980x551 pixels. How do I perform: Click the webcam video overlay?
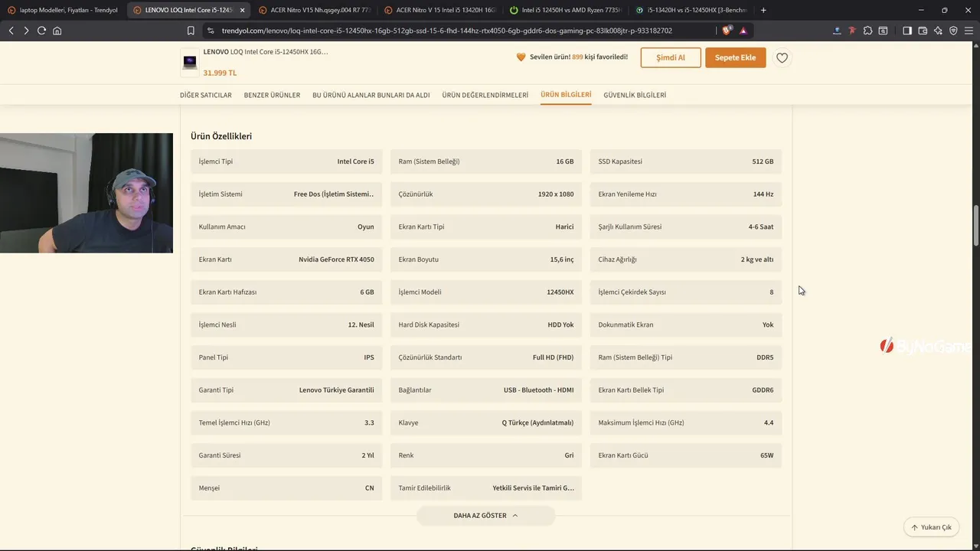(87, 193)
